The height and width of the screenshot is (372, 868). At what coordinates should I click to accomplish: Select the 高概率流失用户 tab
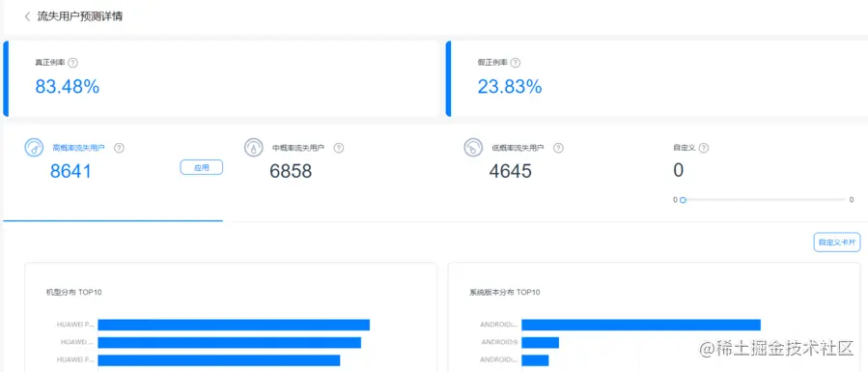click(113, 173)
